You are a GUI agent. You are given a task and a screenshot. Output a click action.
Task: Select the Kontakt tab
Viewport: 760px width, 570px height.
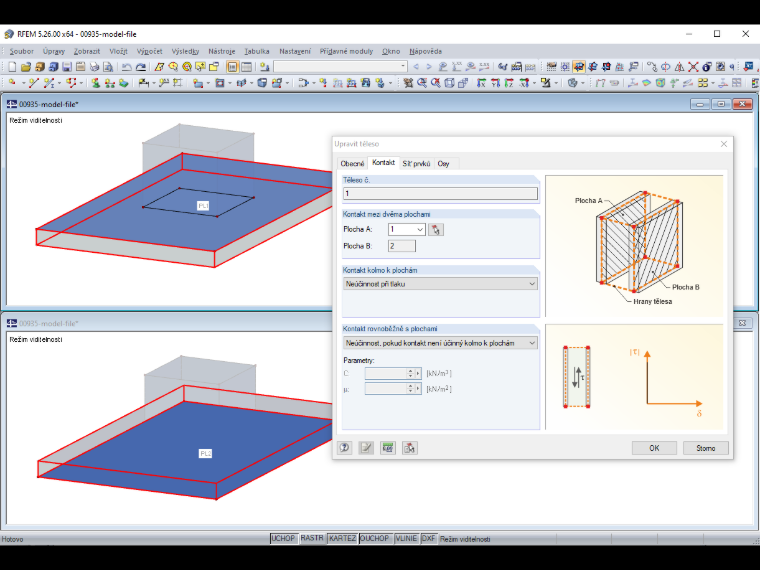click(383, 162)
